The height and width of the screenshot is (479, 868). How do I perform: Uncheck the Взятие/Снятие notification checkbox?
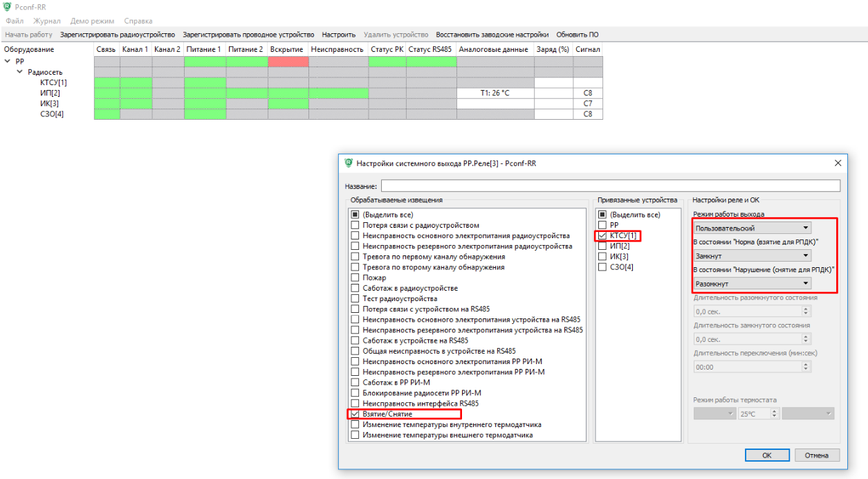coord(355,414)
